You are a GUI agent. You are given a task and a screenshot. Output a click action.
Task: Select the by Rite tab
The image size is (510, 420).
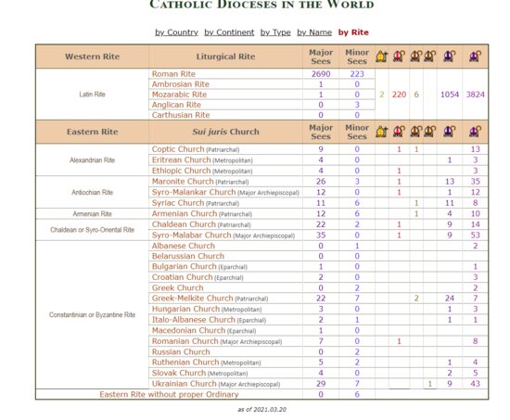click(353, 32)
